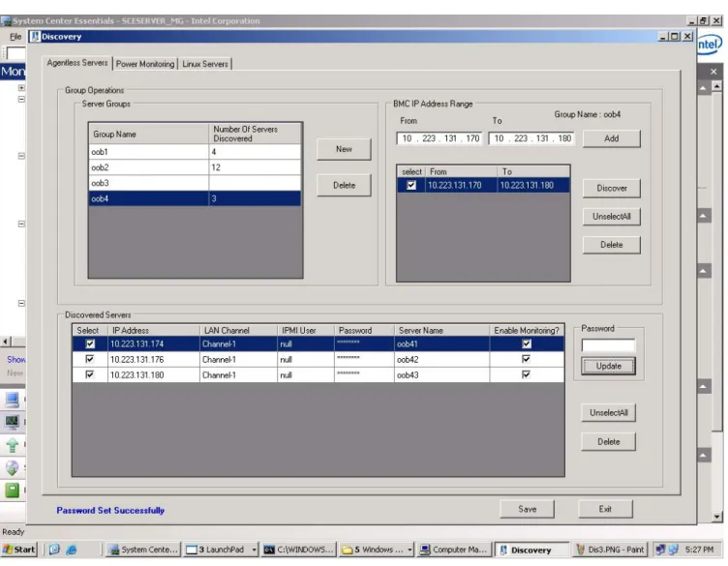Uncheck Select box for 10.223.131.174
The width and height of the screenshot is (728, 566).
point(90,343)
